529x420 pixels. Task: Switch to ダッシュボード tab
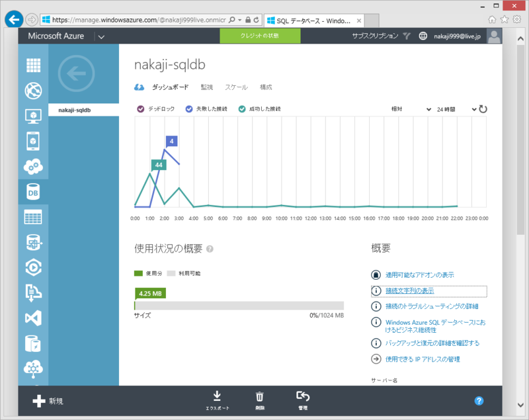click(170, 87)
